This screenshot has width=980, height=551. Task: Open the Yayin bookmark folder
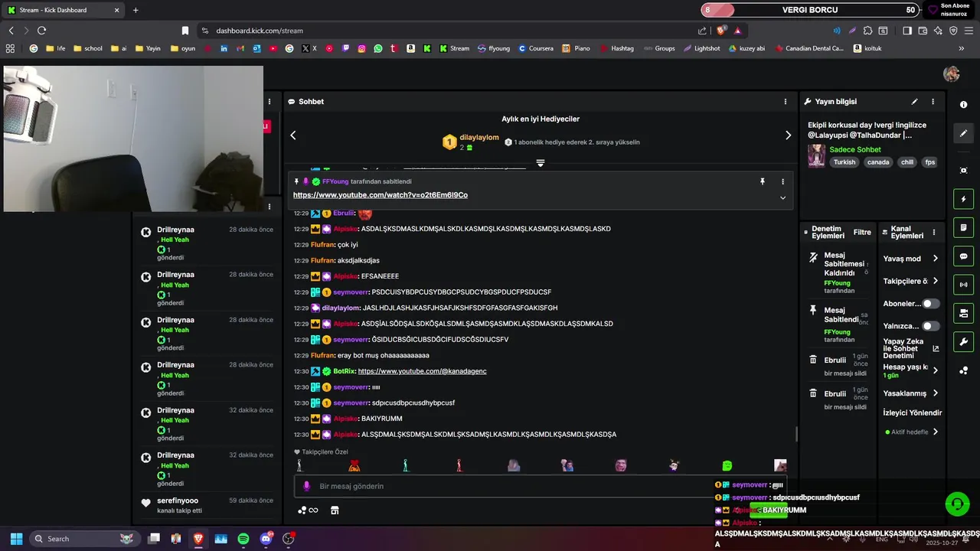148,48
